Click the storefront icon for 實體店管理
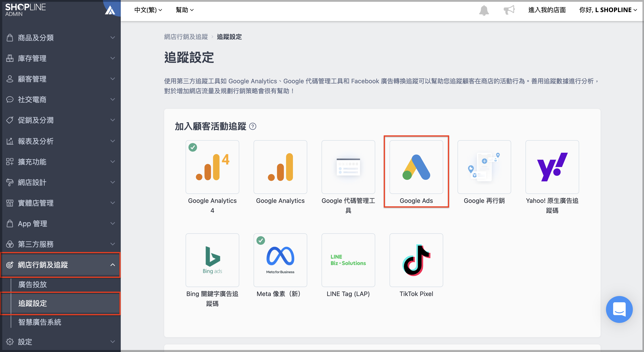The width and height of the screenshot is (644, 352). point(10,203)
